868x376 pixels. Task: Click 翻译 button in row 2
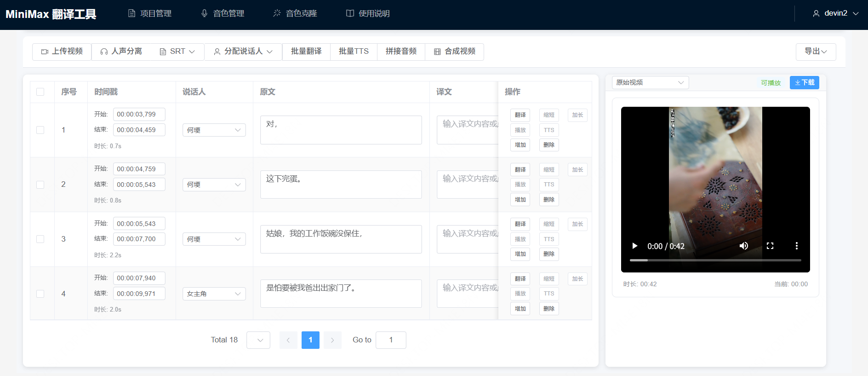tap(520, 170)
